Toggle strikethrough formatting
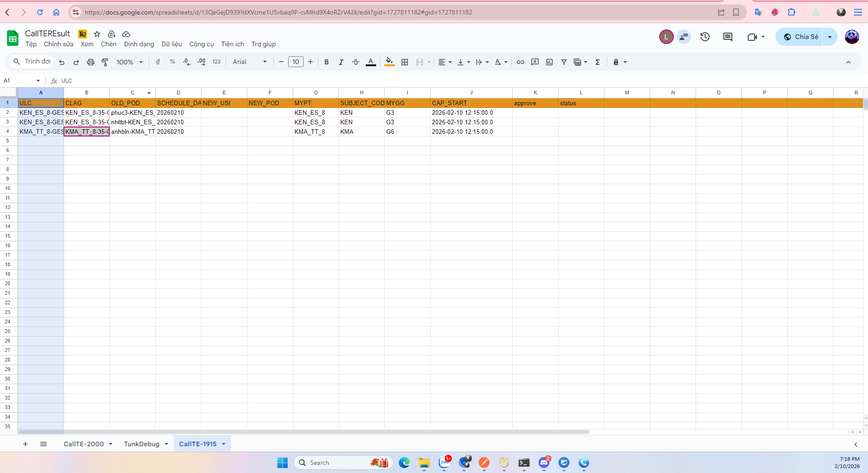The height and width of the screenshot is (473, 868). (x=355, y=62)
